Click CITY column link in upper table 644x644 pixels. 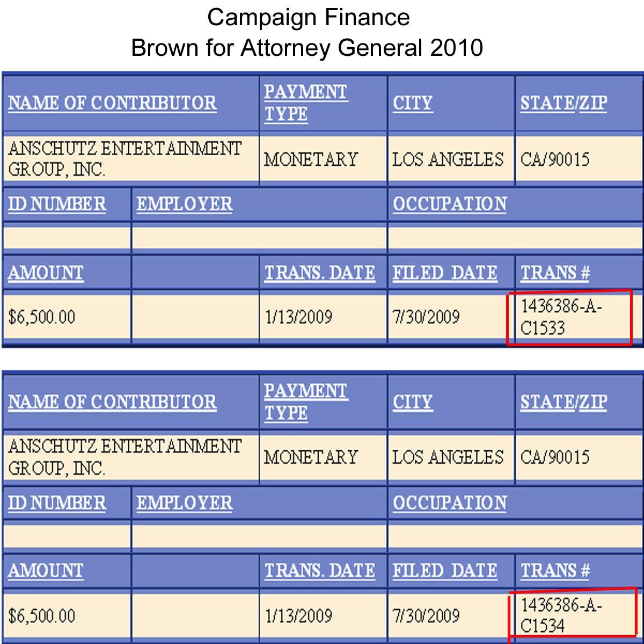coord(412,103)
